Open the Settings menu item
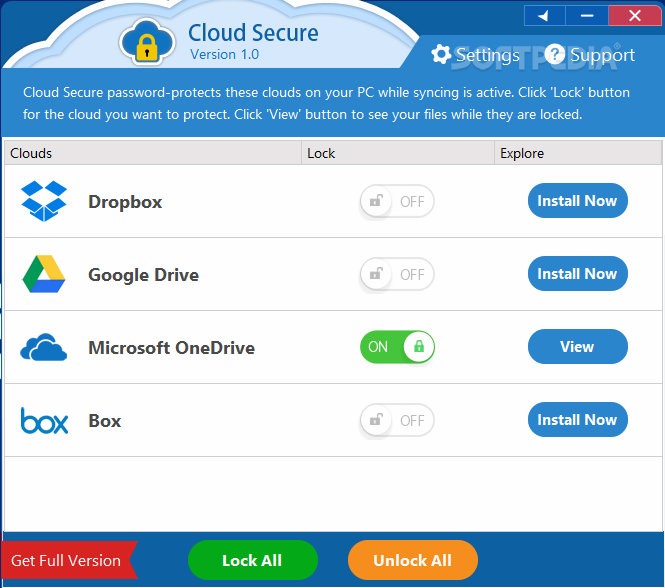The image size is (665, 588). pyautogui.click(x=487, y=55)
